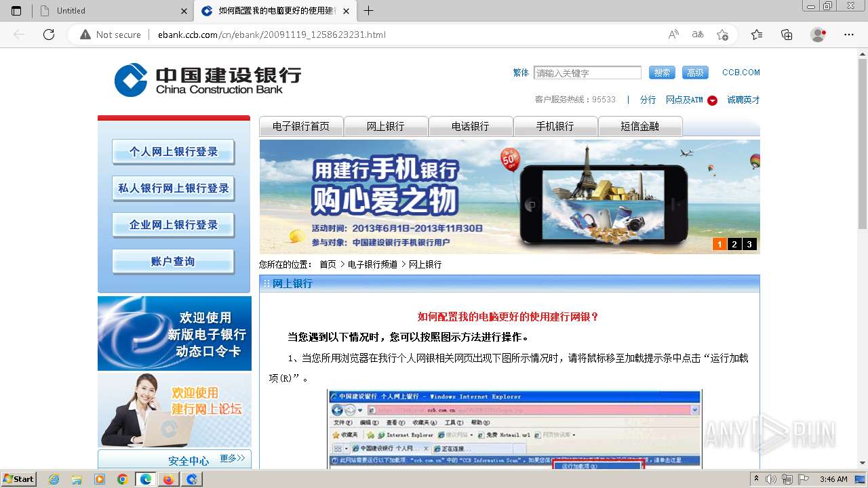The height and width of the screenshot is (488, 868).
Task: Close the Untitled tab
Action: 184,11
